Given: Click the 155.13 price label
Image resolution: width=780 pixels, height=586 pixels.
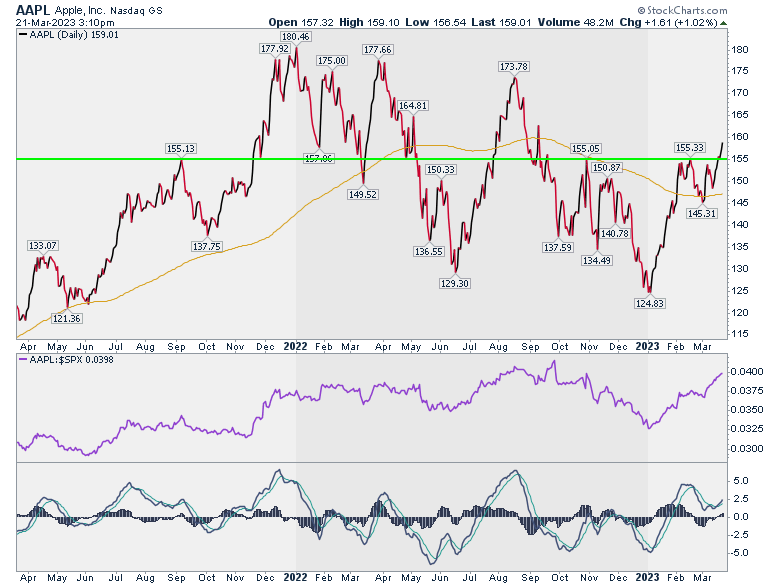Looking at the screenshot, I should tap(181, 148).
